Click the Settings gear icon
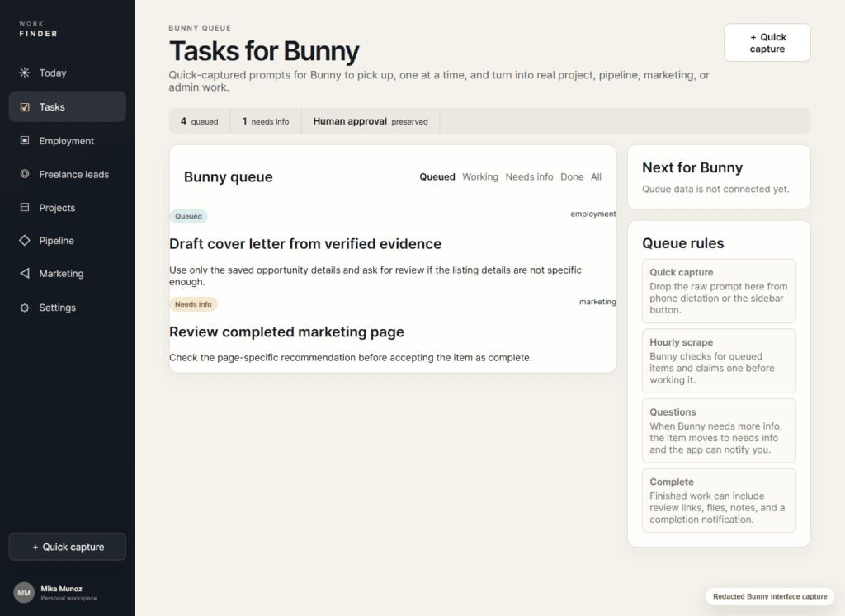Viewport: 845px width, 616px height. pyautogui.click(x=25, y=308)
